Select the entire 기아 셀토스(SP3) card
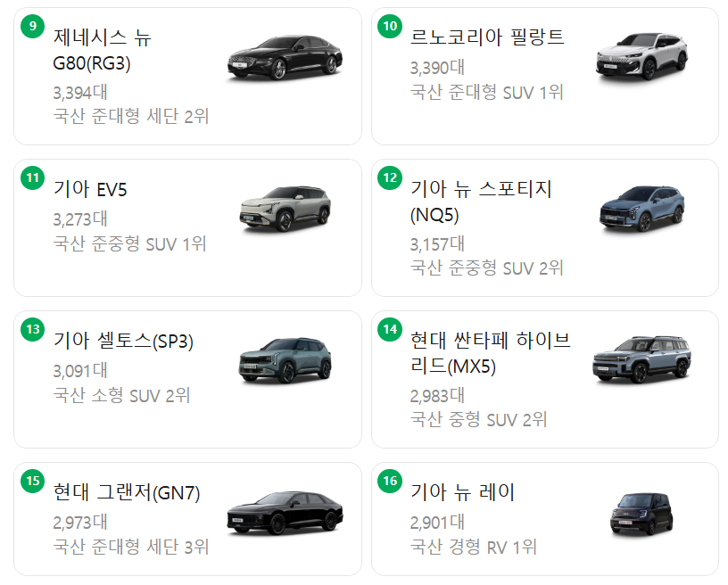Screen dimensions: 728x585 tap(182, 378)
